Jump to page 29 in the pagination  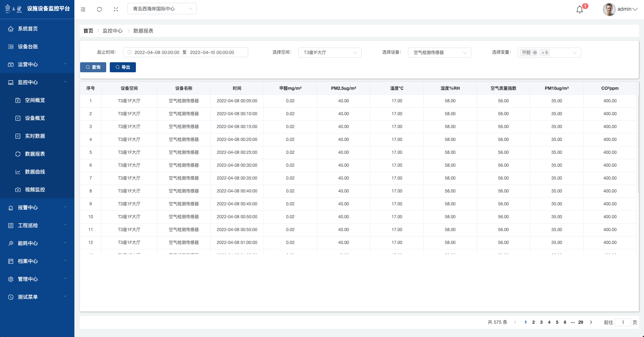pyautogui.click(x=581, y=322)
